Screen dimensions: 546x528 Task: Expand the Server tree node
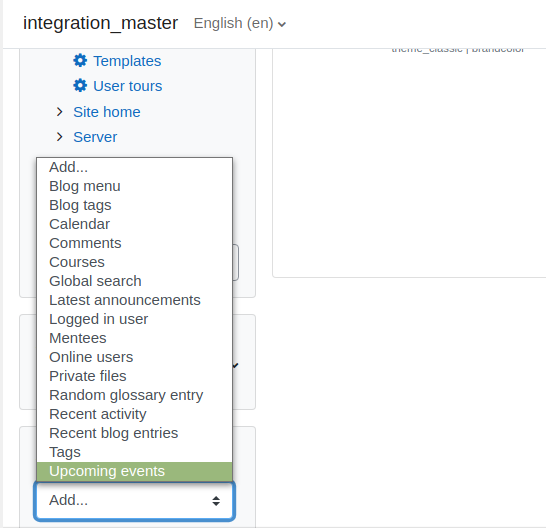coord(60,137)
